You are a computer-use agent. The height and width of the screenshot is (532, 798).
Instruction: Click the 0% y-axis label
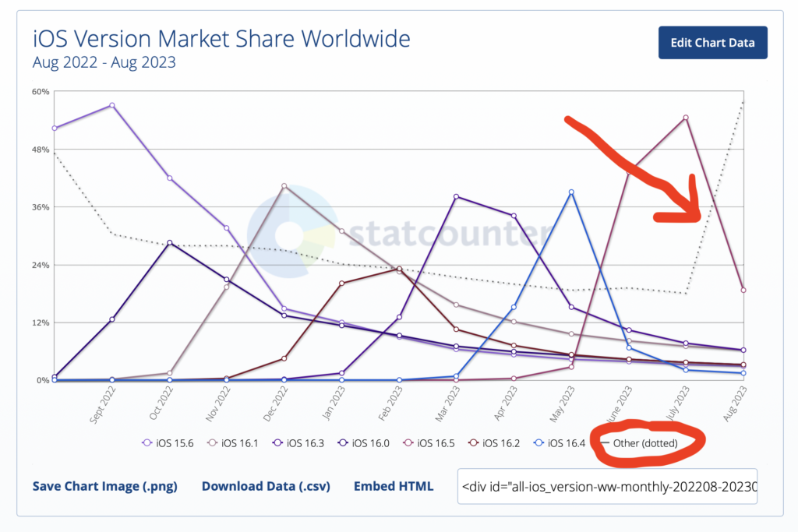tap(43, 380)
